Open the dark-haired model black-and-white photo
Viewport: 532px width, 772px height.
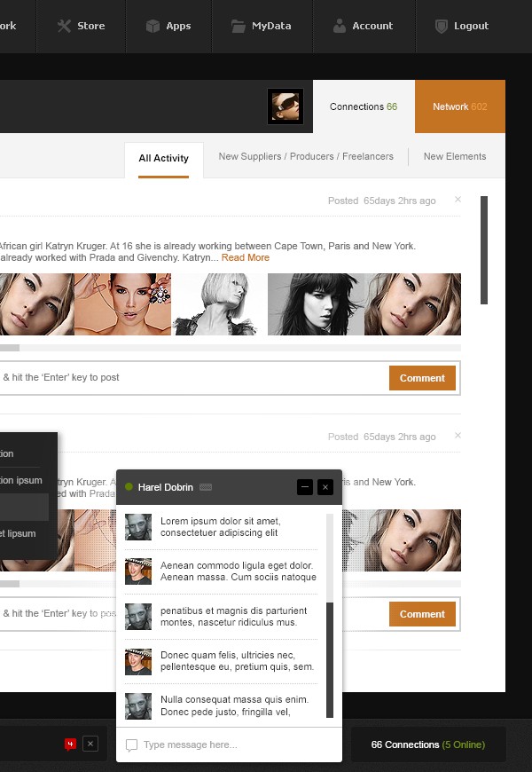(316, 304)
